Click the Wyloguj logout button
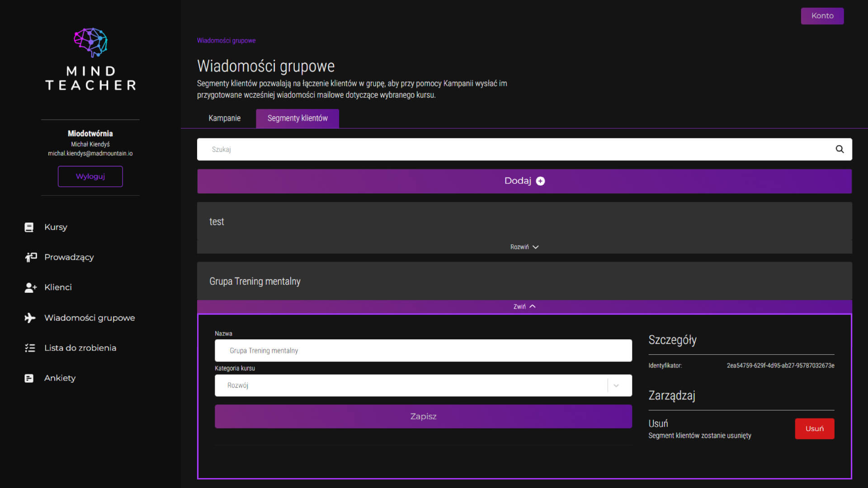Screen dimensions: 868x488 point(90,176)
